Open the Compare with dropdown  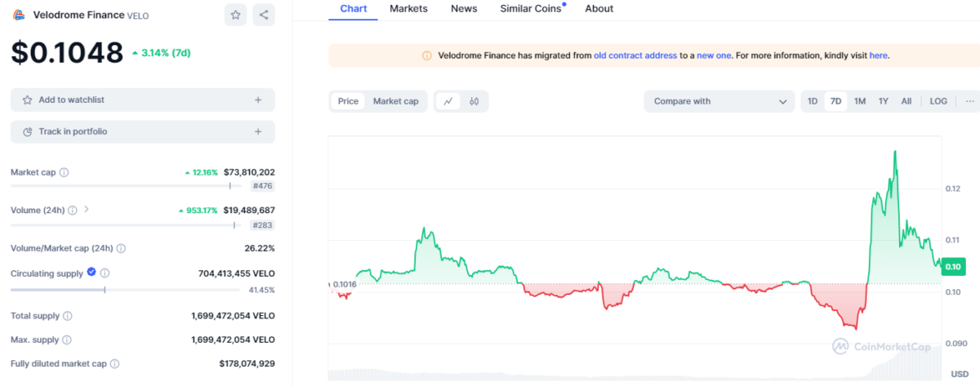coord(719,101)
